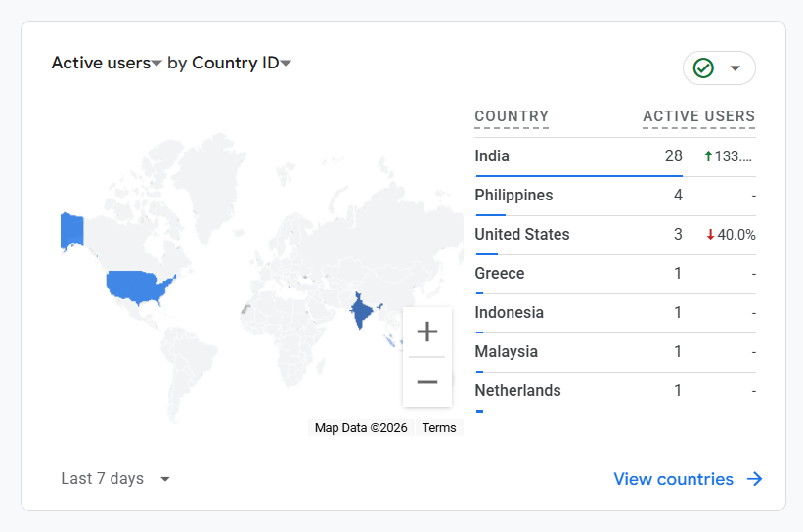The width and height of the screenshot is (803, 532).
Task: Open the Country ID dimension dropdown
Action: (242, 63)
